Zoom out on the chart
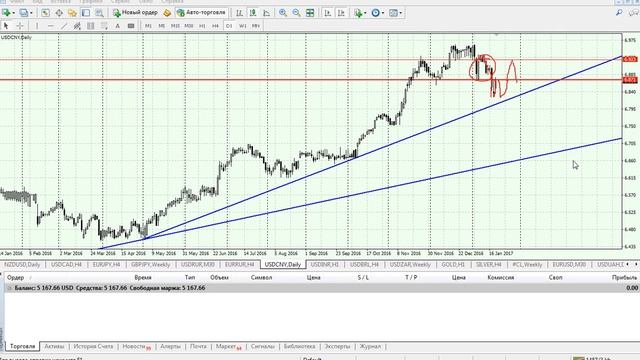 [296, 13]
